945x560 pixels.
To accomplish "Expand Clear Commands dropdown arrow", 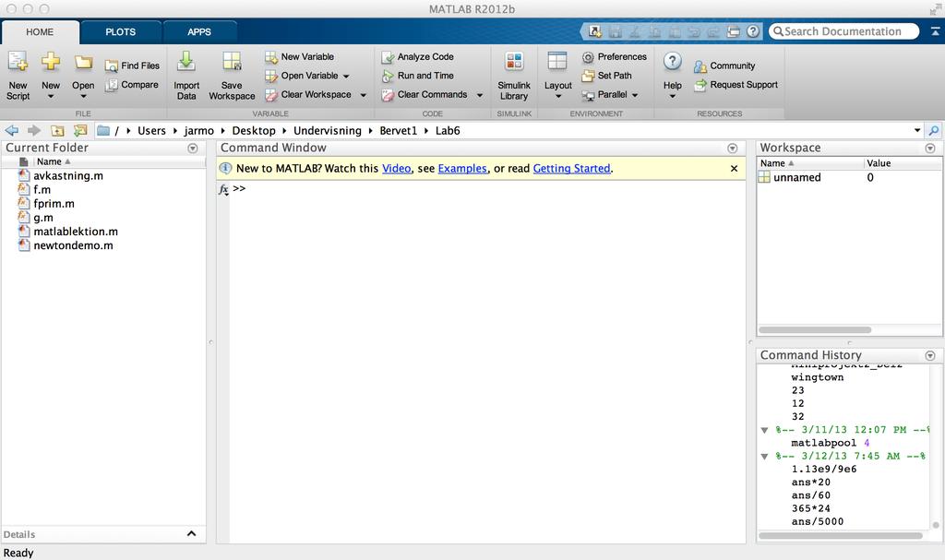I will (480, 95).
